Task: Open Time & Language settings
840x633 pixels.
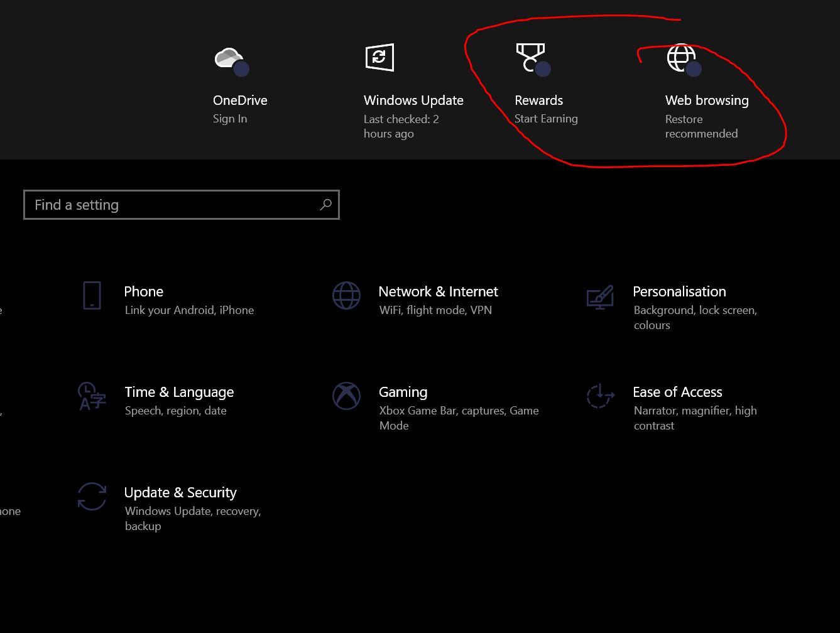Action: [x=179, y=392]
